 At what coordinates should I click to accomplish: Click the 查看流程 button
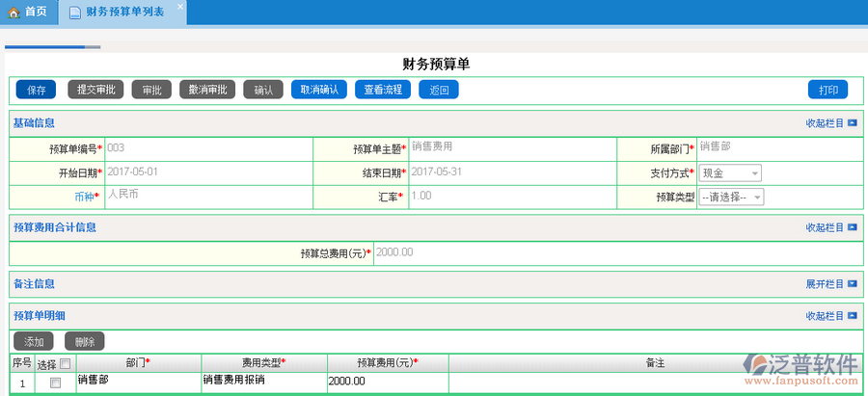pos(383,90)
